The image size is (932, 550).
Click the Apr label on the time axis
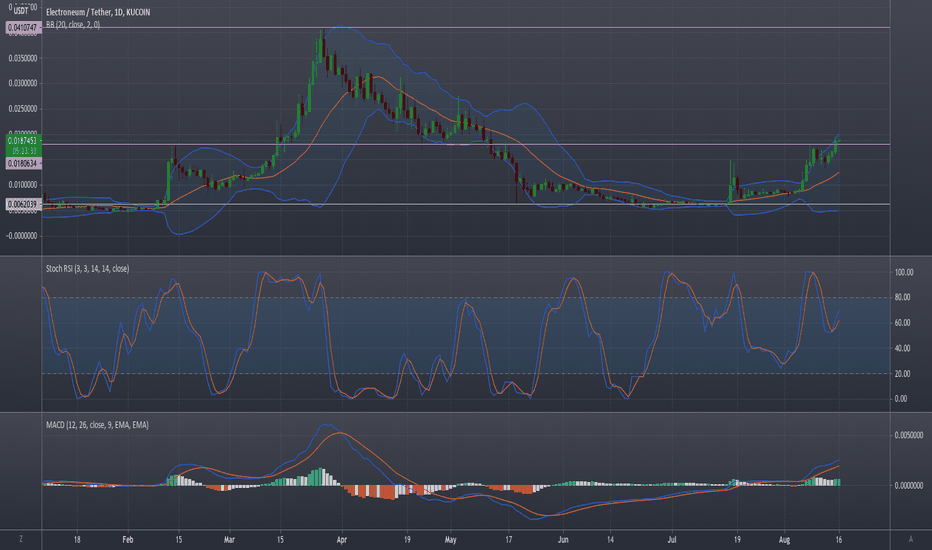click(x=341, y=540)
